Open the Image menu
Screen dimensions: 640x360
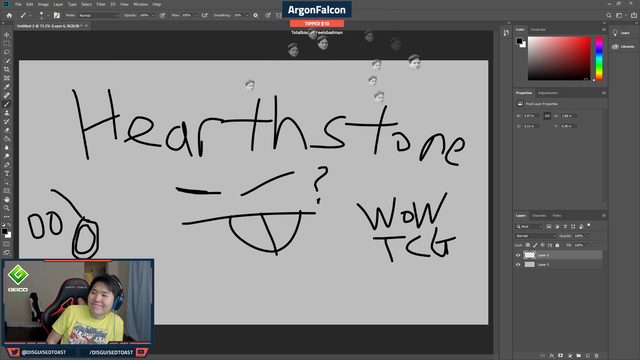(x=43, y=4)
